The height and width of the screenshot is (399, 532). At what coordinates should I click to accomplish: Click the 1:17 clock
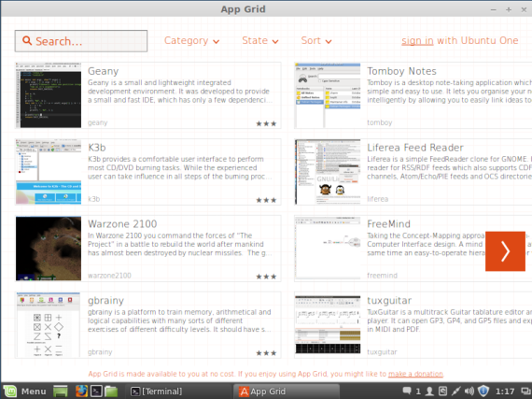coord(505,392)
